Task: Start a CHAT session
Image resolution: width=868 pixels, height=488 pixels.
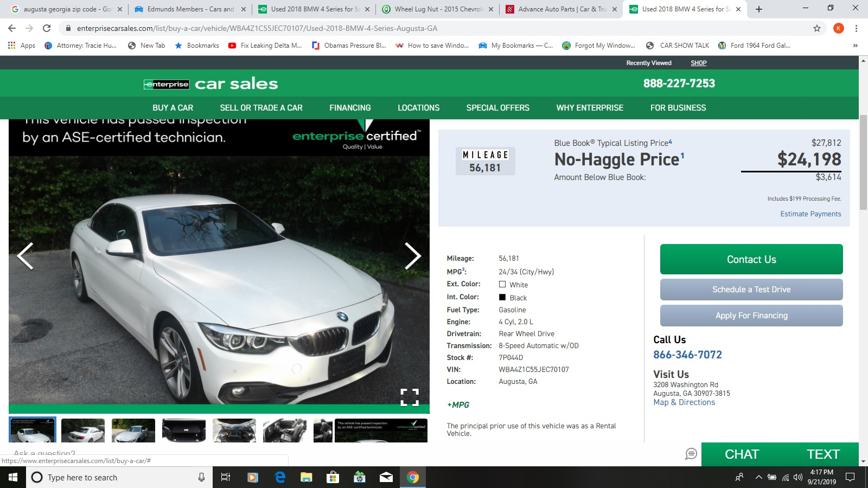Action: [742, 454]
